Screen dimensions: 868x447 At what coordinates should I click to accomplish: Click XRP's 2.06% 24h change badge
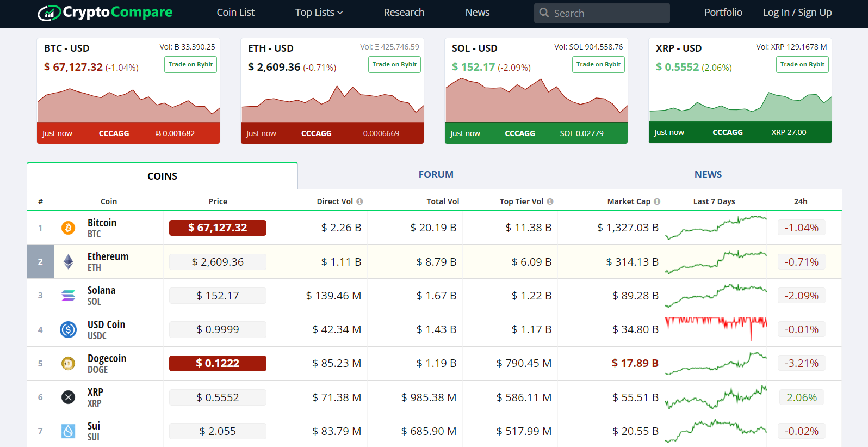click(x=801, y=397)
